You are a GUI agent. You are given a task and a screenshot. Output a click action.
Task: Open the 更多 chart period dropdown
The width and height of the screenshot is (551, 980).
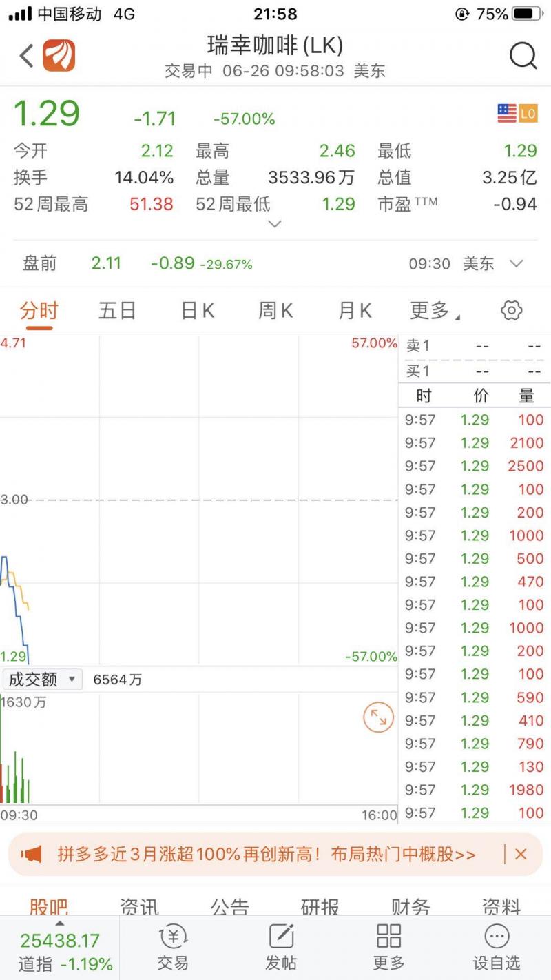pos(434,312)
